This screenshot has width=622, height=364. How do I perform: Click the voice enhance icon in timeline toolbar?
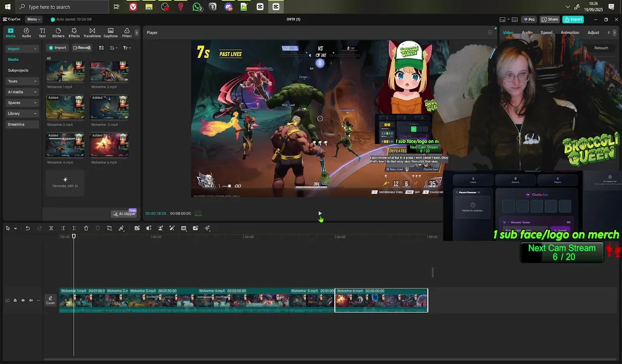(x=149, y=228)
